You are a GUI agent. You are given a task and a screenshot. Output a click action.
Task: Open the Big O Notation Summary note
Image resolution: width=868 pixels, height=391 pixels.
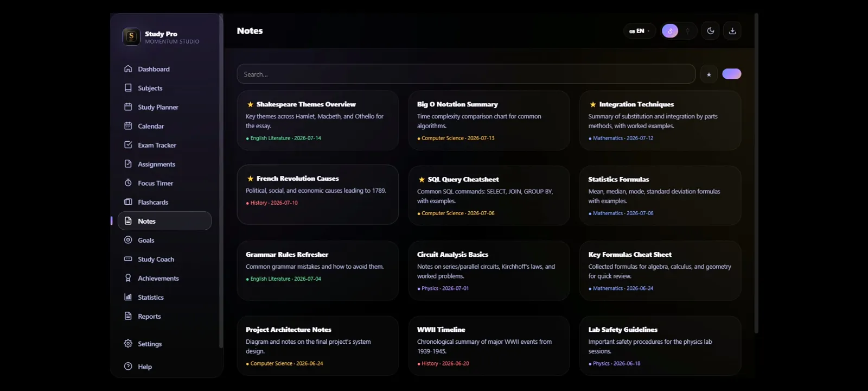(x=489, y=121)
